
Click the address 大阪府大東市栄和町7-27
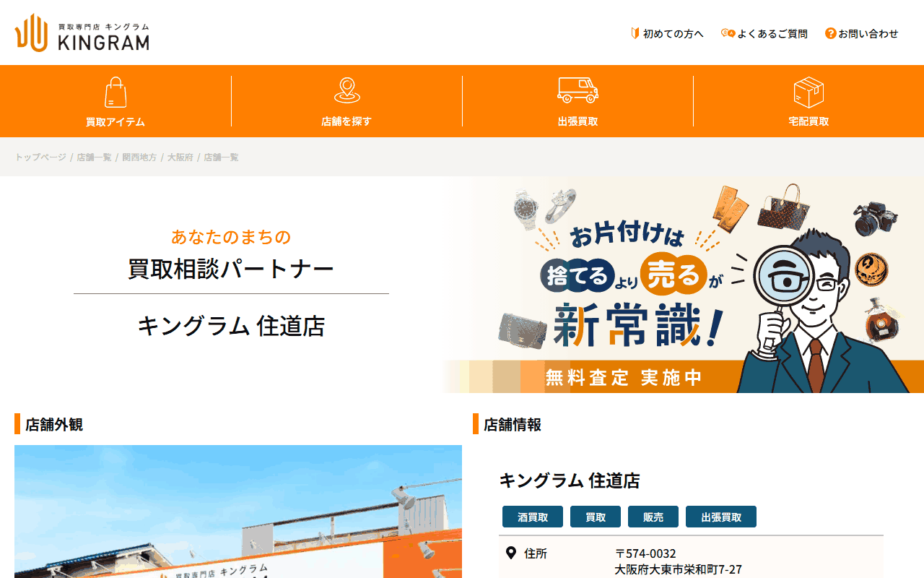(x=679, y=569)
